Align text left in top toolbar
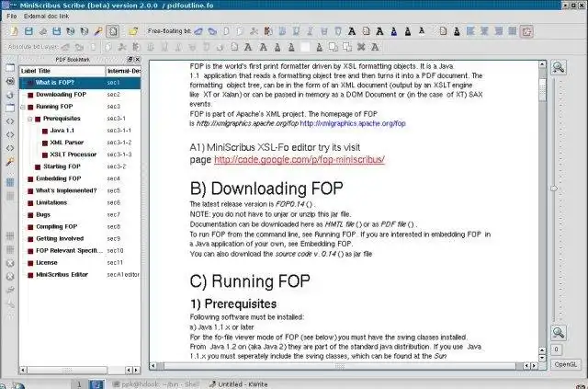Image resolution: width=588 pixels, height=389 pixels. (x=470, y=31)
